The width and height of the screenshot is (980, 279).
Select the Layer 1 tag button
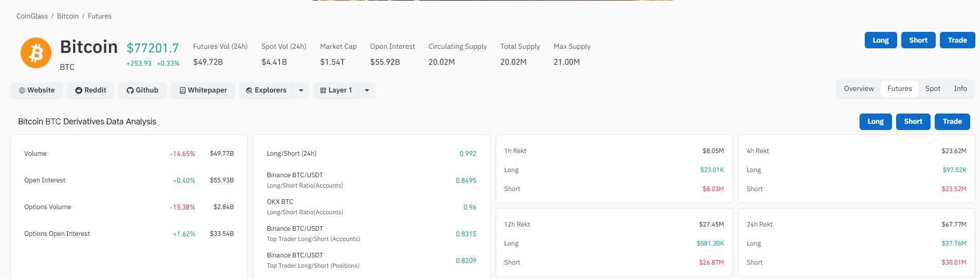point(336,90)
